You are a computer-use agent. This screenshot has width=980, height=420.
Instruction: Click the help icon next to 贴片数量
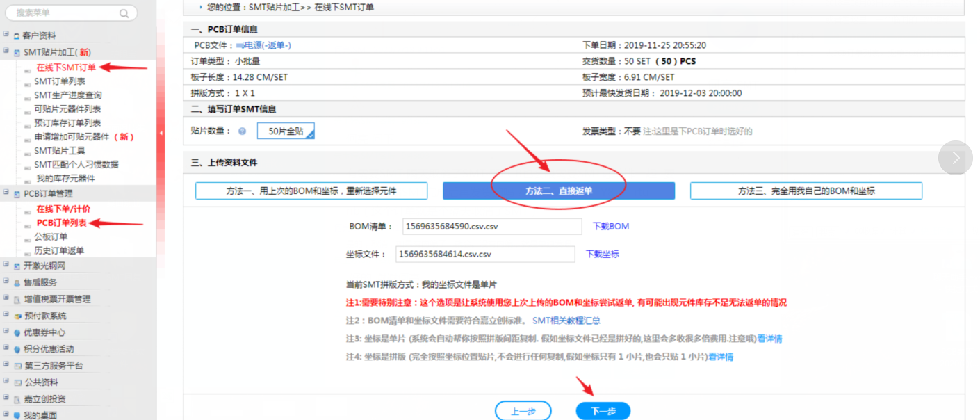point(242,131)
